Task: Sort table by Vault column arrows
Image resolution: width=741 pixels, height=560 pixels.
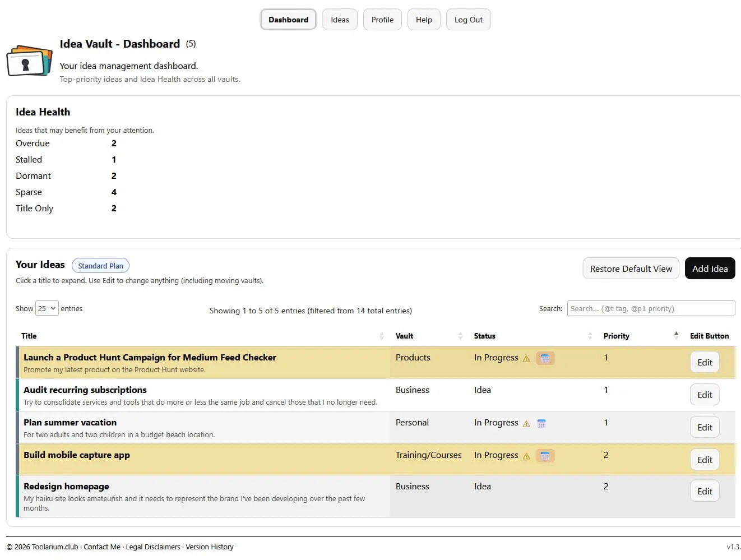Action: [x=460, y=336]
